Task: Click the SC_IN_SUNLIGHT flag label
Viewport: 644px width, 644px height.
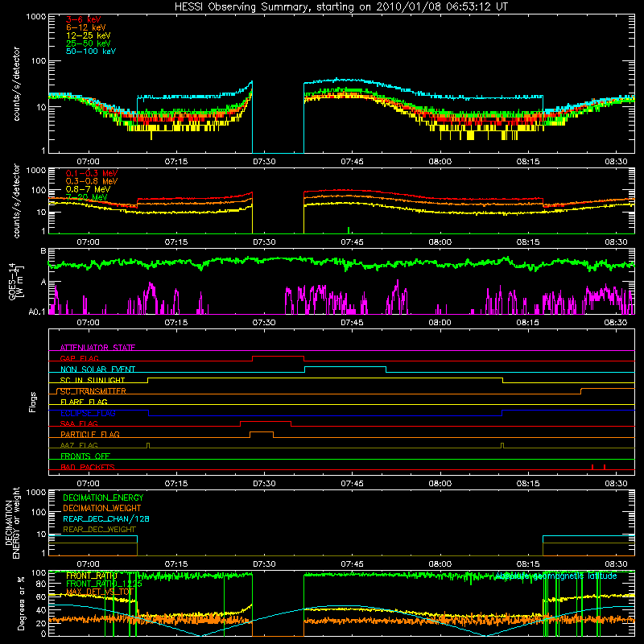Action: [x=92, y=380]
